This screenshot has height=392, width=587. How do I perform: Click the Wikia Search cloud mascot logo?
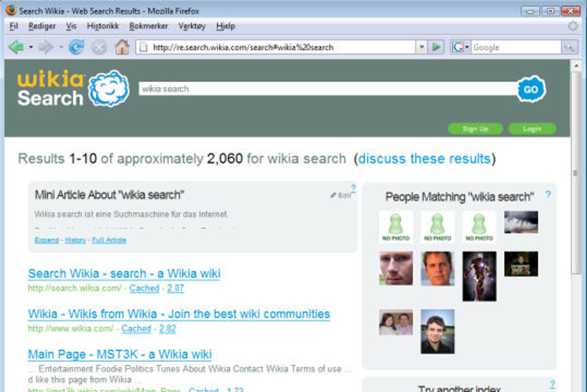point(109,88)
